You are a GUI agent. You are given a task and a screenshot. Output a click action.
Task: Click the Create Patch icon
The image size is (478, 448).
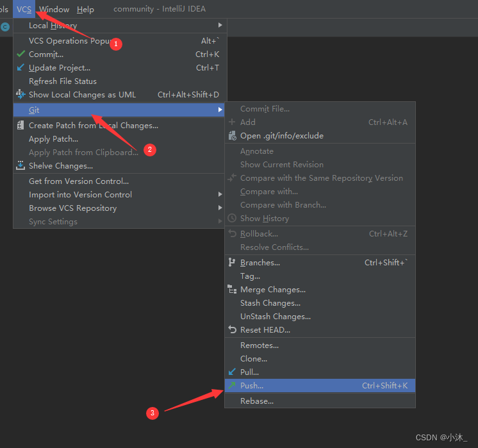tap(21, 125)
